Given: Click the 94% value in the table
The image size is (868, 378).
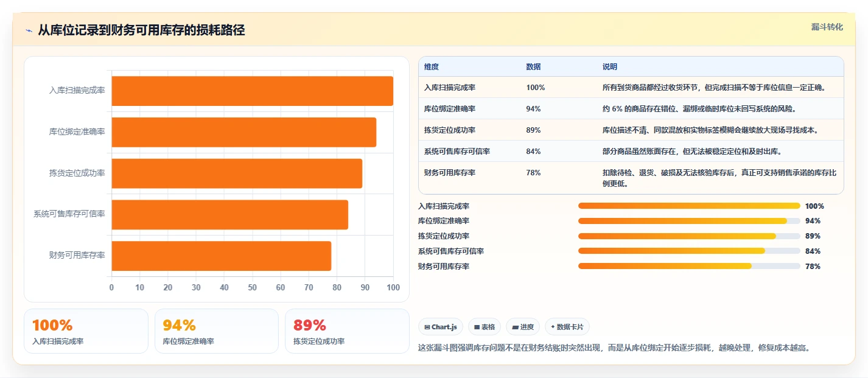Looking at the screenshot, I should [534, 109].
